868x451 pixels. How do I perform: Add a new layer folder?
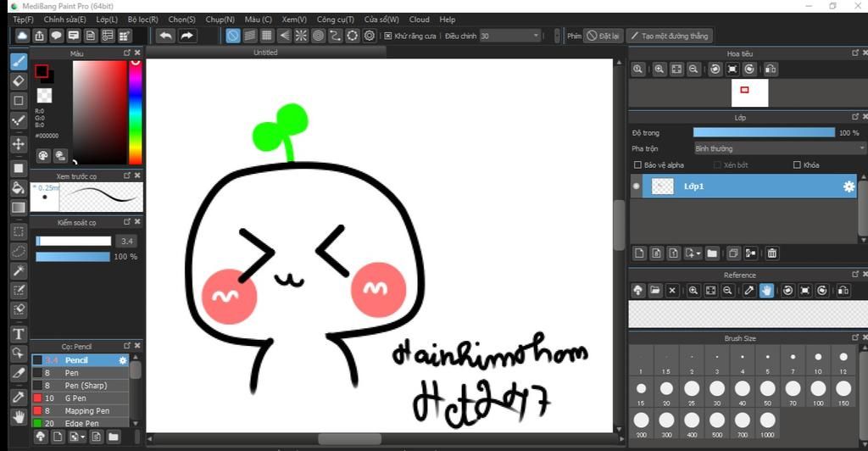click(x=712, y=253)
